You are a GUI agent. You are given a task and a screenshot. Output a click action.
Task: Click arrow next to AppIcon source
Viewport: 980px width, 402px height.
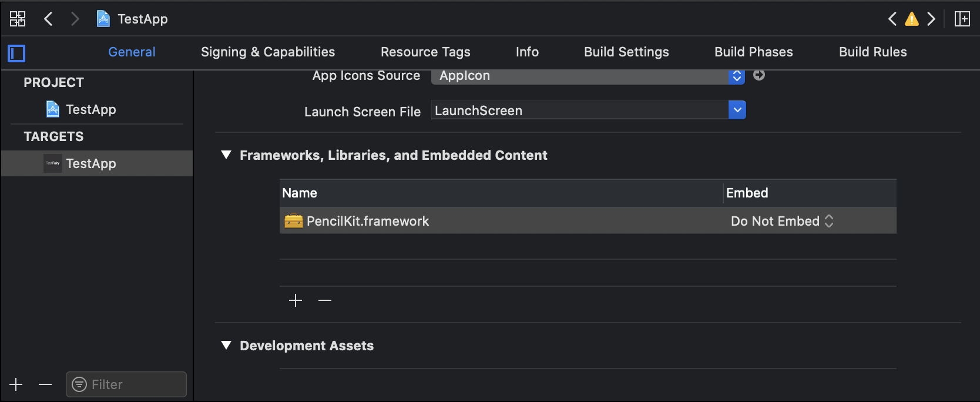759,75
